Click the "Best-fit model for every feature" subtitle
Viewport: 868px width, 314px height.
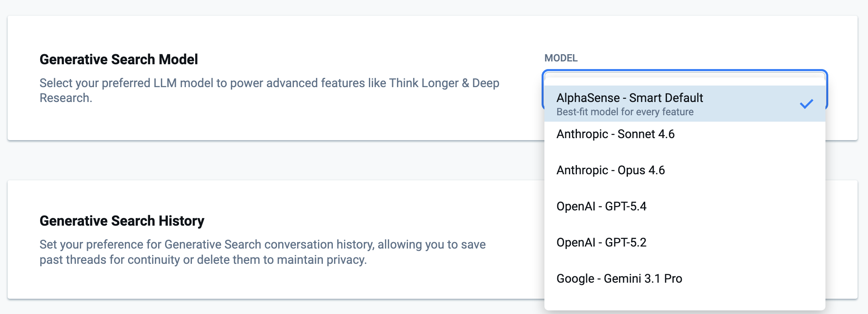625,112
